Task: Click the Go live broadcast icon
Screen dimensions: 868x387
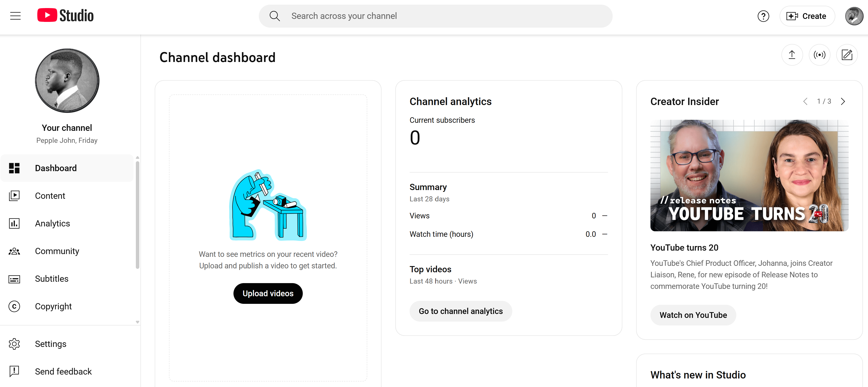Action: (819, 55)
